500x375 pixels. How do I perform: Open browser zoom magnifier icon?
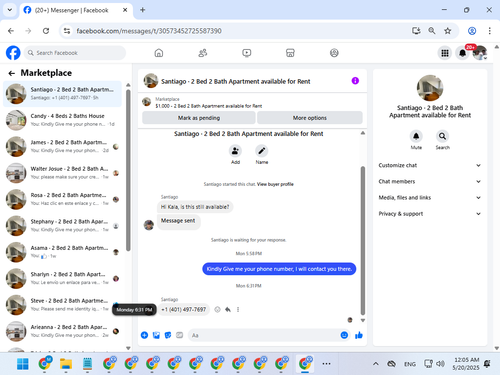click(x=432, y=31)
